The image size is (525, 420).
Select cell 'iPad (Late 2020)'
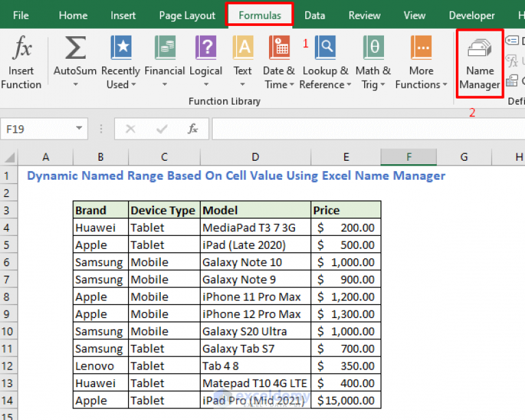tap(255, 245)
